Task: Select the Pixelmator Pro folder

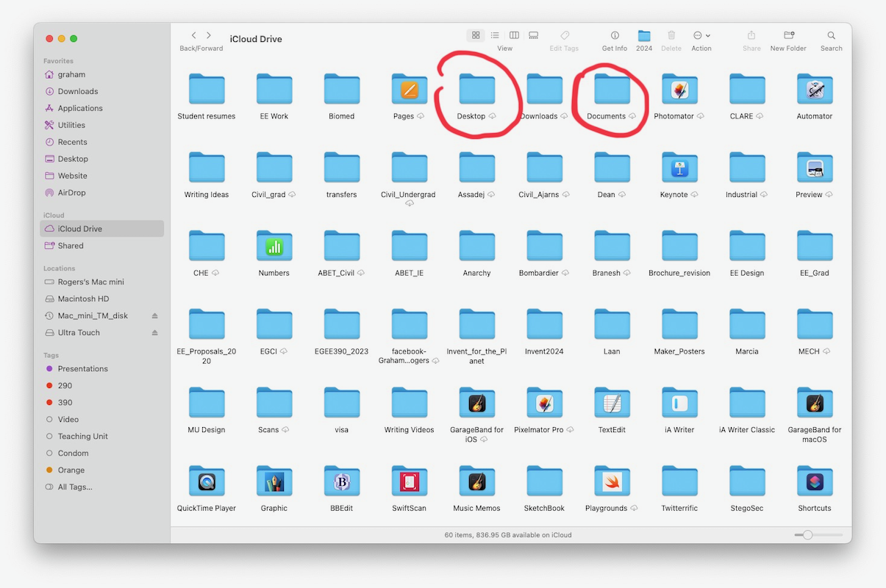Action: (x=545, y=404)
